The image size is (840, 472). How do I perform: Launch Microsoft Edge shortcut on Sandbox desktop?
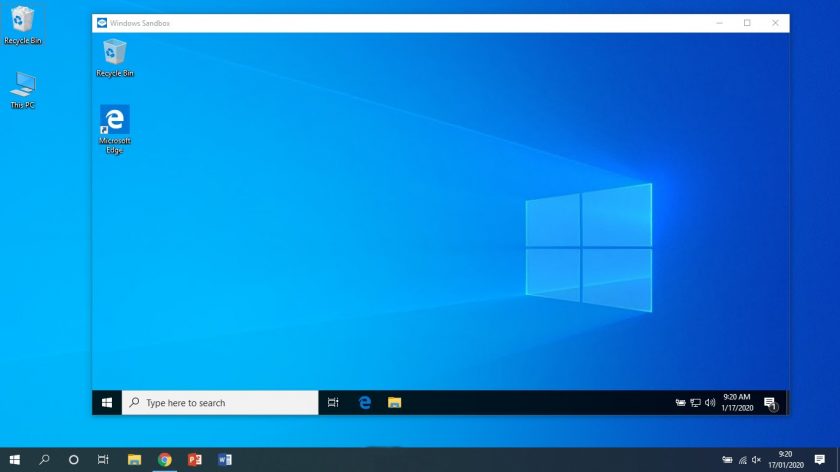pos(115,129)
